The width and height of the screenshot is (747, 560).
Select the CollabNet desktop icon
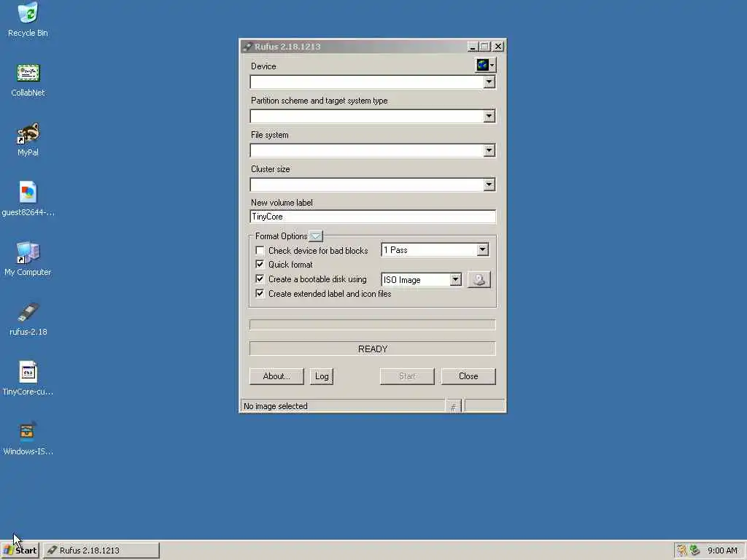[28, 80]
